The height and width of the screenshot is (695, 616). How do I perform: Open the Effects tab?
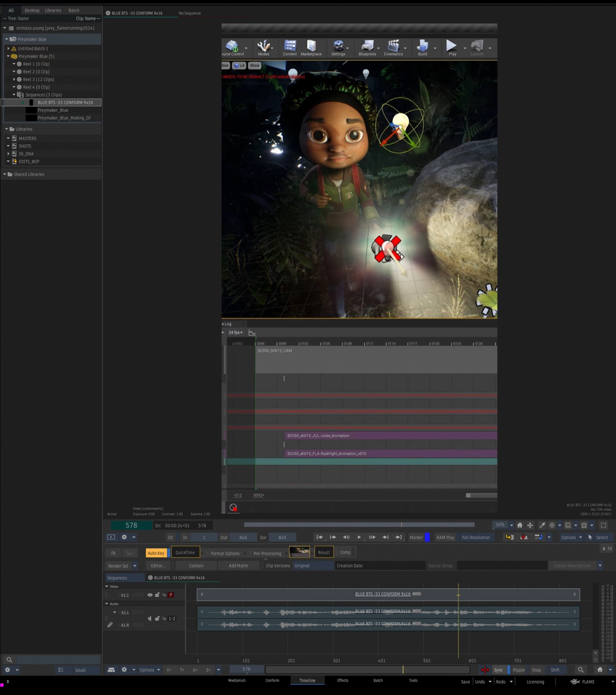click(343, 680)
